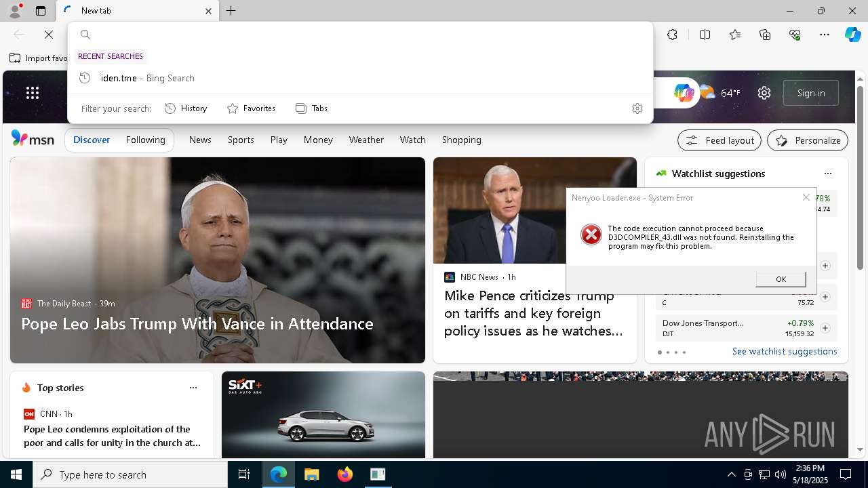Filter search by Tabs

[x=311, y=108]
